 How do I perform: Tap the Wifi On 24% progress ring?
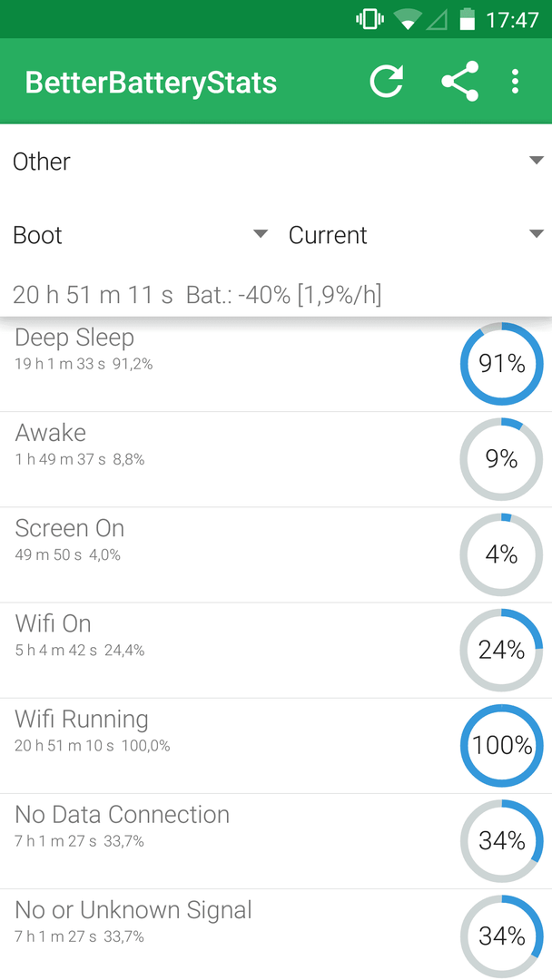click(x=501, y=651)
